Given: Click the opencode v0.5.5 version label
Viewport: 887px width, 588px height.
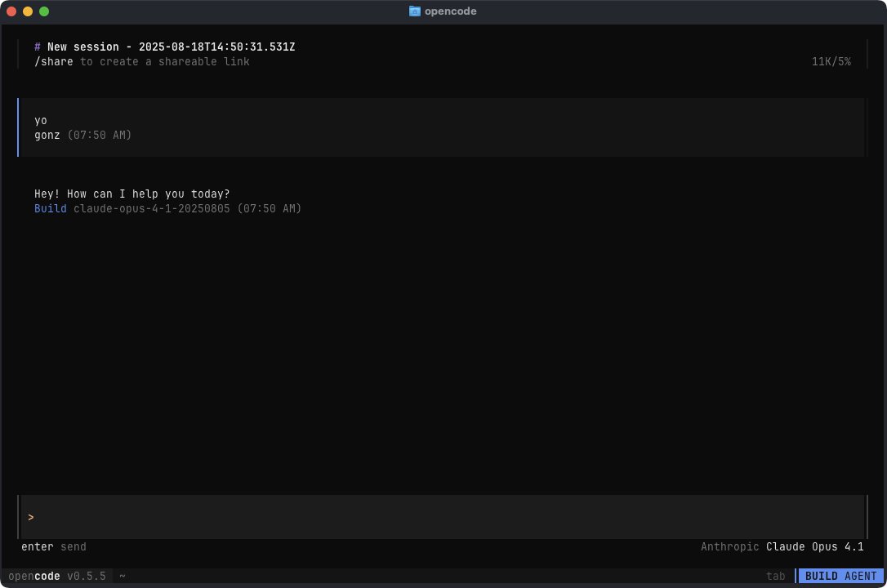Looking at the screenshot, I should [57, 576].
